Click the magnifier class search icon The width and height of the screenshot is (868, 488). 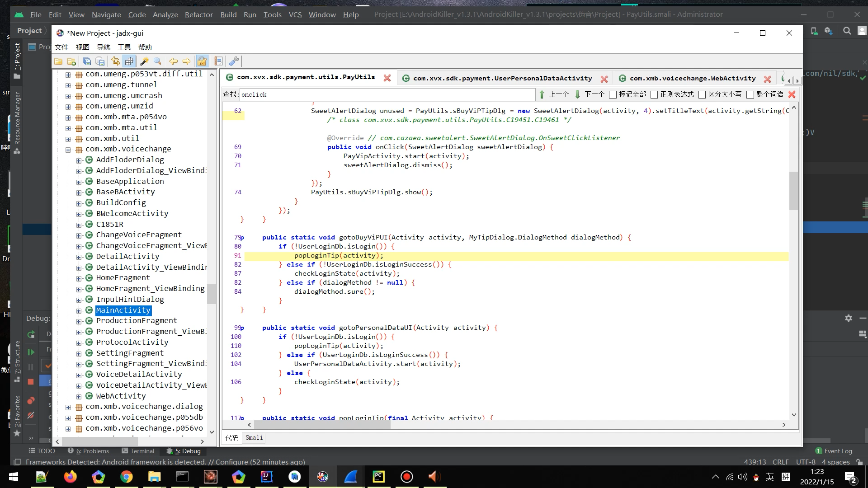pos(158,61)
